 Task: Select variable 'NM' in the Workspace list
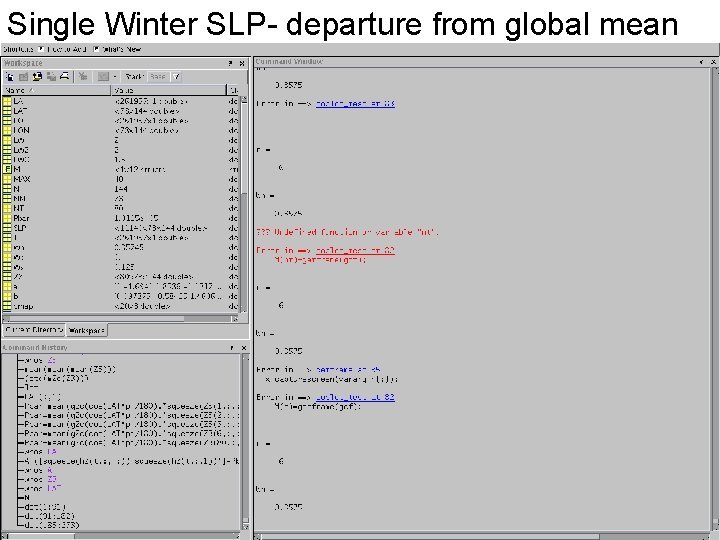19,199
